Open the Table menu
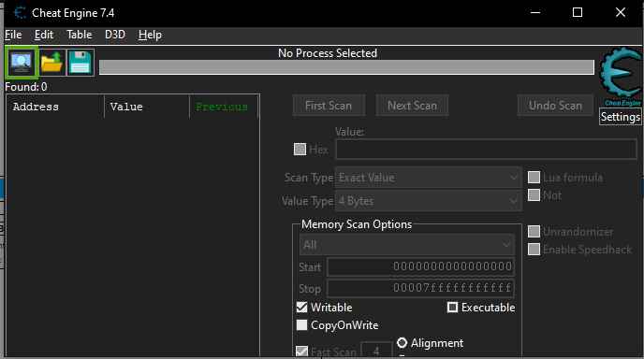644x359 pixels. [x=80, y=35]
